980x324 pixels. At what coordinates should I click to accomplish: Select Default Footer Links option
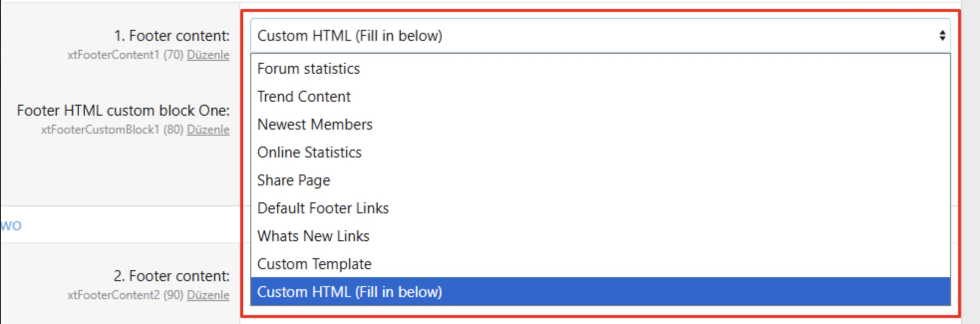click(x=323, y=208)
